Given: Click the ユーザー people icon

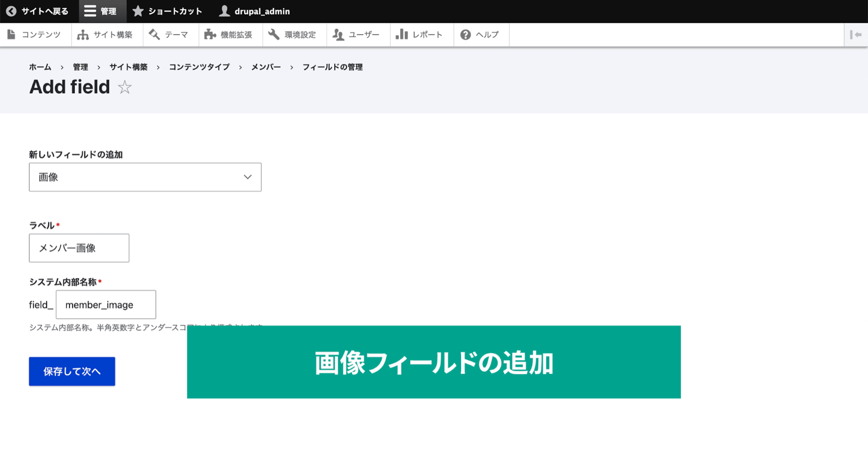Looking at the screenshot, I should 338,35.
